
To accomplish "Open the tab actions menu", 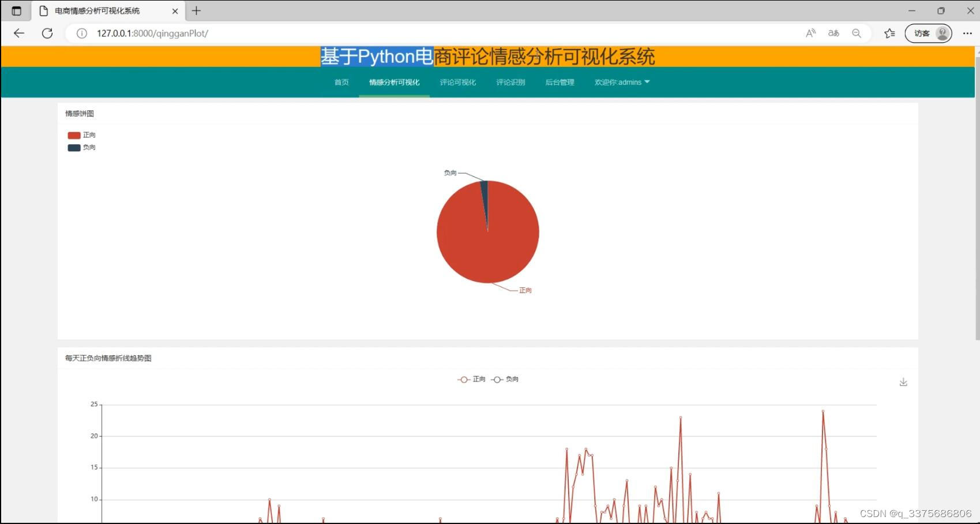I will coord(16,11).
